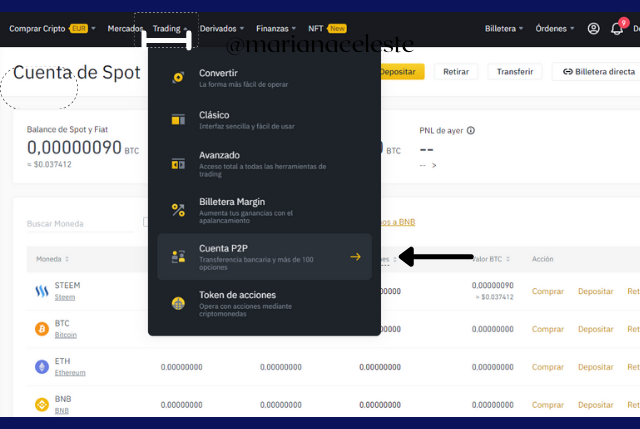Click in the Buscar Moneda search field
Viewport: 640px width, 429px height.
tap(80, 224)
